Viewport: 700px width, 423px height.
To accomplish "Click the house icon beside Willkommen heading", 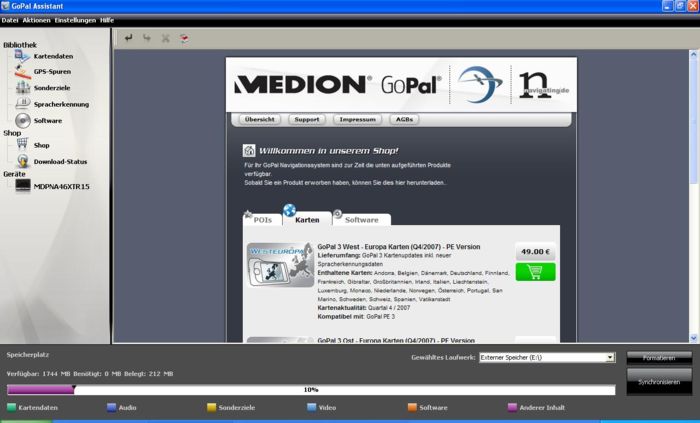I will pos(249,151).
